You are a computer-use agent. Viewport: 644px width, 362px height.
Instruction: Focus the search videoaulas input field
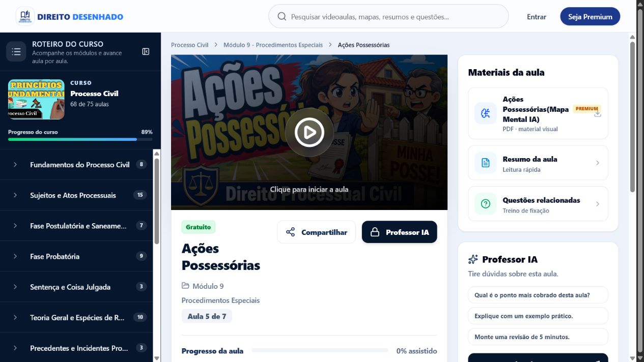point(388,16)
